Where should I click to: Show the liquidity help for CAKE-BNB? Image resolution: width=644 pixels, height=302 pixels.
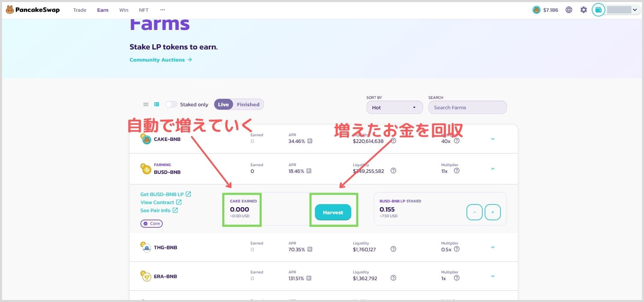(393, 141)
